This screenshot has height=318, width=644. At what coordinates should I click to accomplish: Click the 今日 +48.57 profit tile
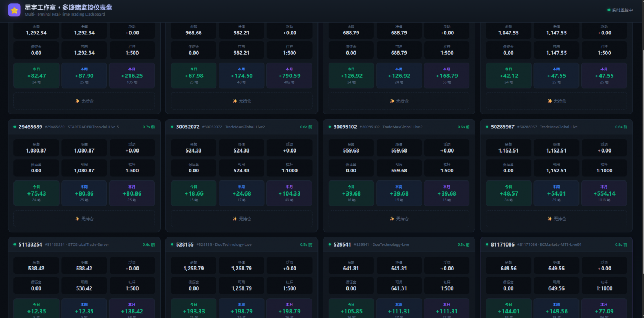pyautogui.click(x=509, y=193)
